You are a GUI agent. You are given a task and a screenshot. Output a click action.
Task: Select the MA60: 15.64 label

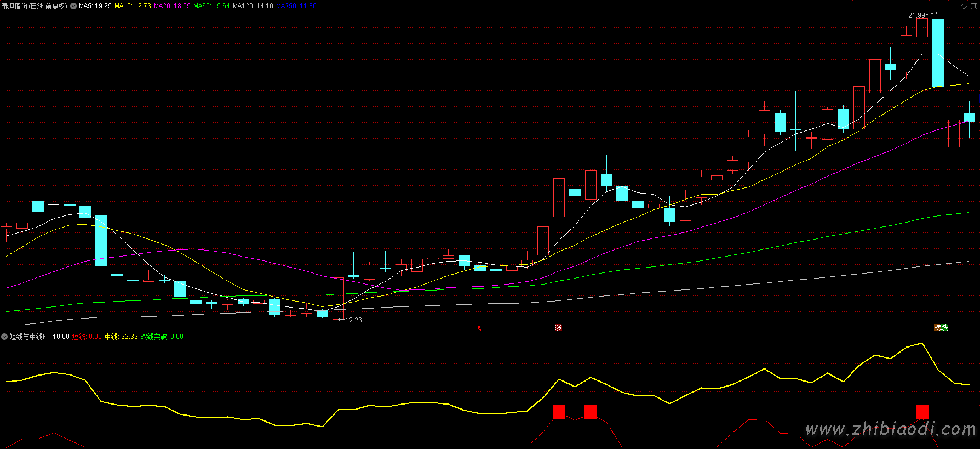211,6
